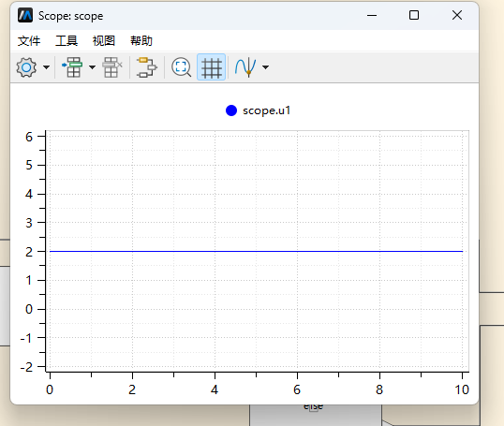Click the blue scope.u1 legend dot
Image resolution: width=504 pixels, height=426 pixels.
(231, 110)
